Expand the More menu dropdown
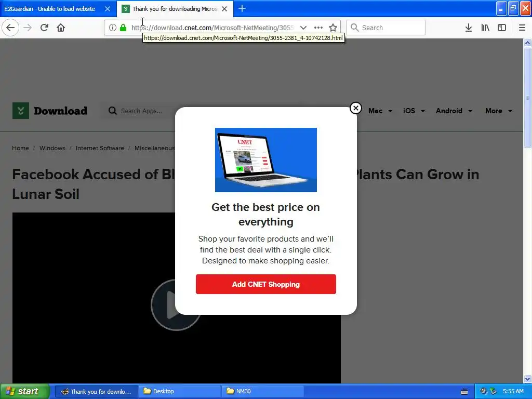 pyautogui.click(x=499, y=111)
